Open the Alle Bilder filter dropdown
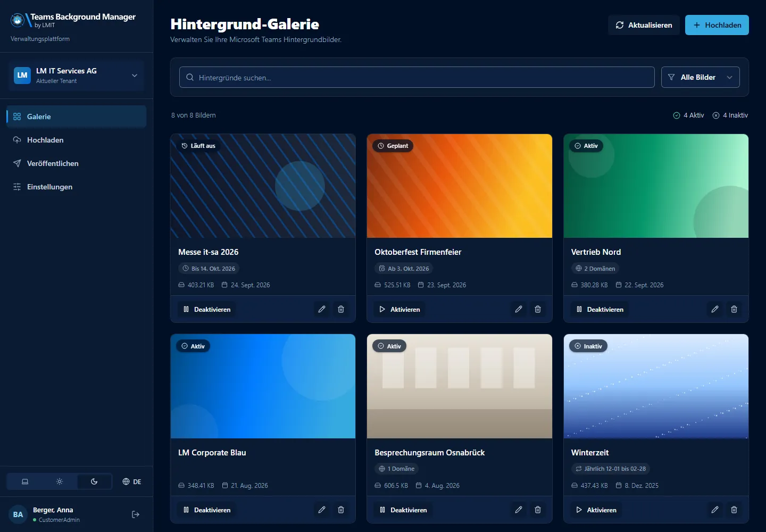Viewport: 766px width, 532px height. pos(700,77)
